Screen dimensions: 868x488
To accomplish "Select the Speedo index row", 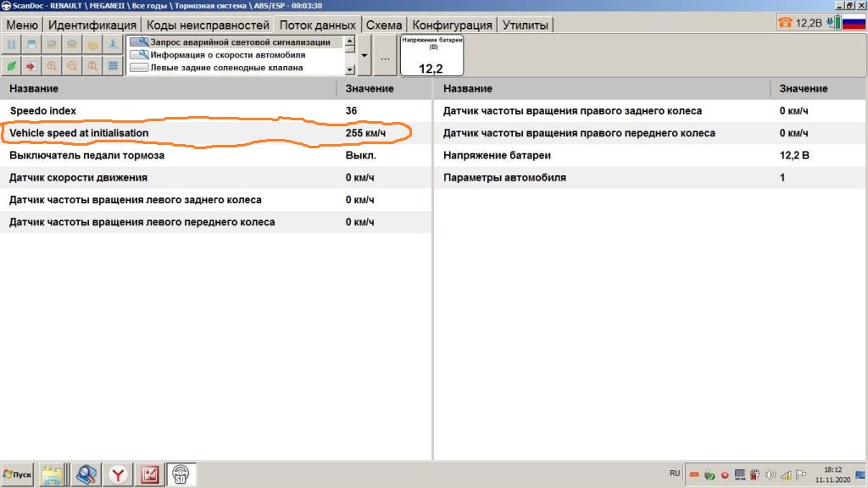I will tap(215, 111).
